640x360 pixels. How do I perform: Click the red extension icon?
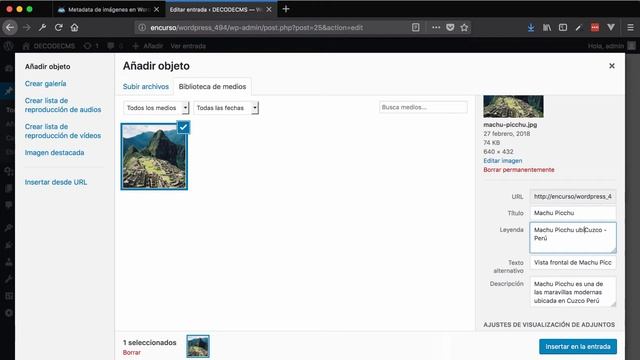pos(595,27)
